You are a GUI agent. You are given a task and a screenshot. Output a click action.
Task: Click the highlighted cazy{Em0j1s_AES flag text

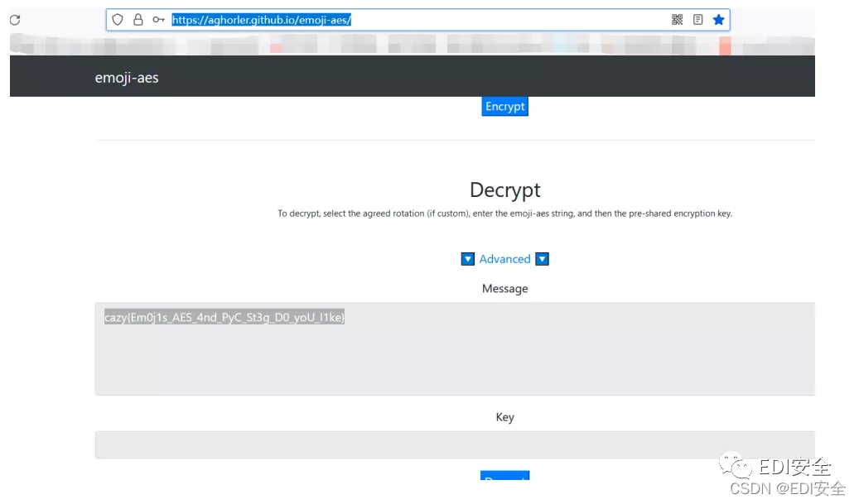pyautogui.click(x=224, y=318)
